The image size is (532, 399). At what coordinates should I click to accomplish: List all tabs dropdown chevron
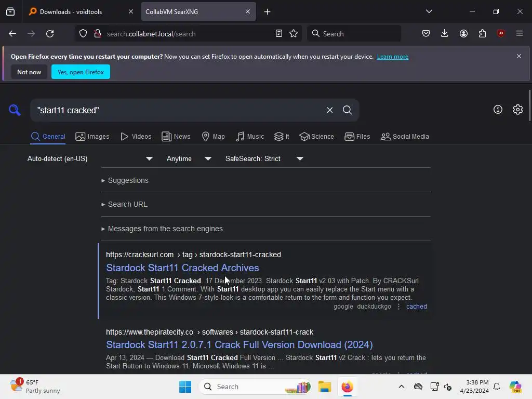point(429,11)
